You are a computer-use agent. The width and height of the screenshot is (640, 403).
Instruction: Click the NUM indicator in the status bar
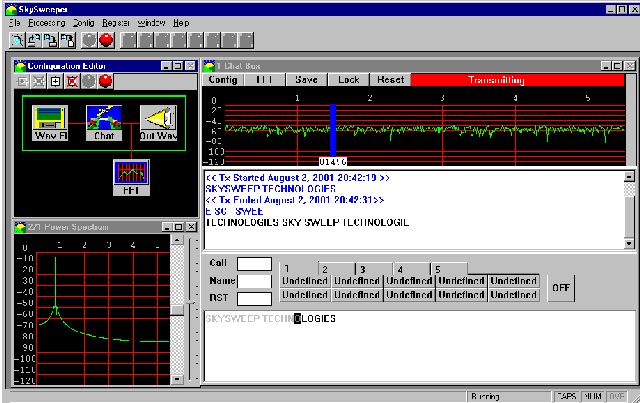(592, 396)
